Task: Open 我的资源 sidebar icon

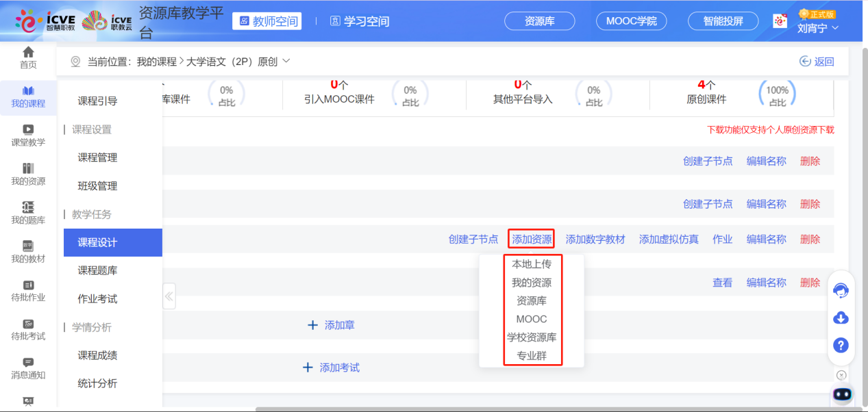Action: pos(28,168)
